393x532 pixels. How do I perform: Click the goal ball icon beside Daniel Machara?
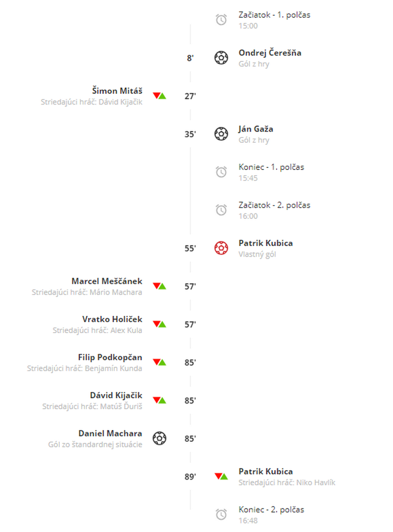(x=160, y=439)
